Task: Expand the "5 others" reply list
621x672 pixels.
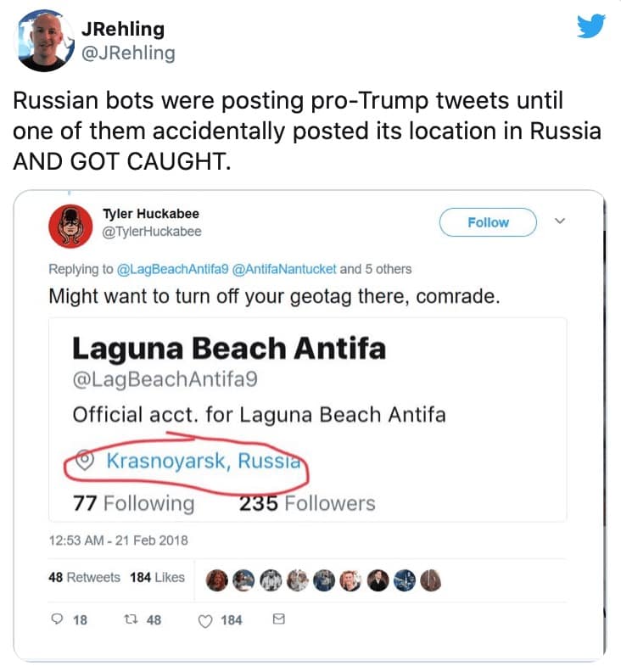Action: pyautogui.click(x=388, y=269)
